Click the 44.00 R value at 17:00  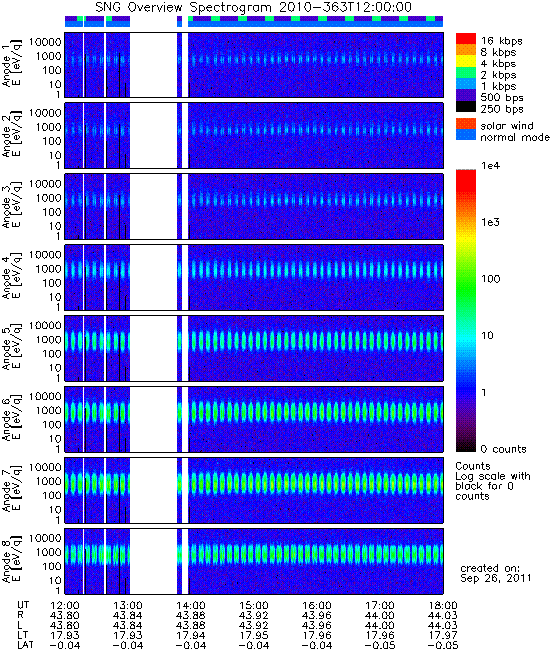380,615
